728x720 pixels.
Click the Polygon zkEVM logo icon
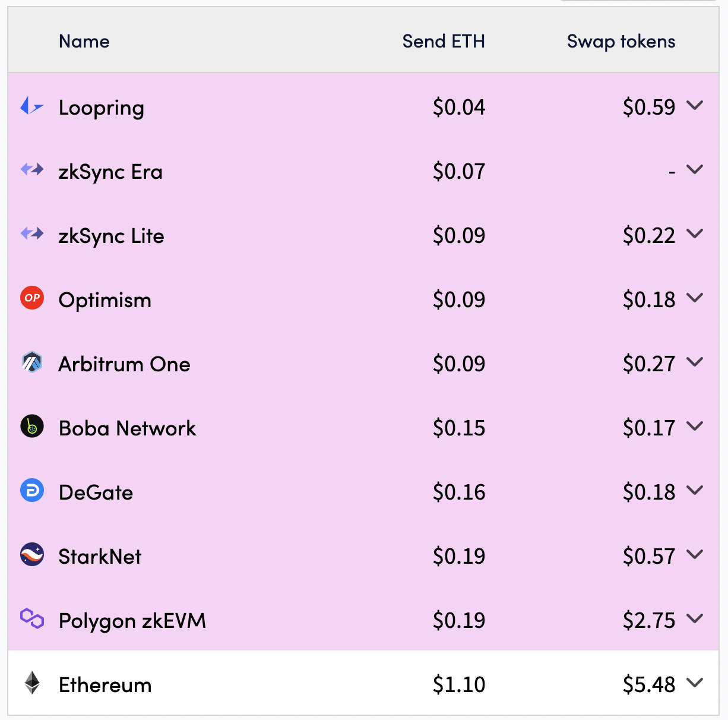click(x=32, y=618)
